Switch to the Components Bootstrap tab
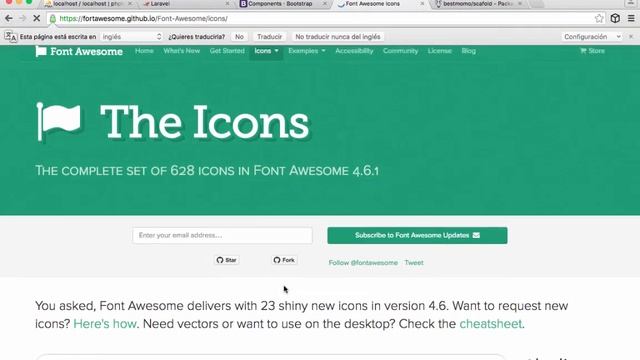 [x=280, y=4]
